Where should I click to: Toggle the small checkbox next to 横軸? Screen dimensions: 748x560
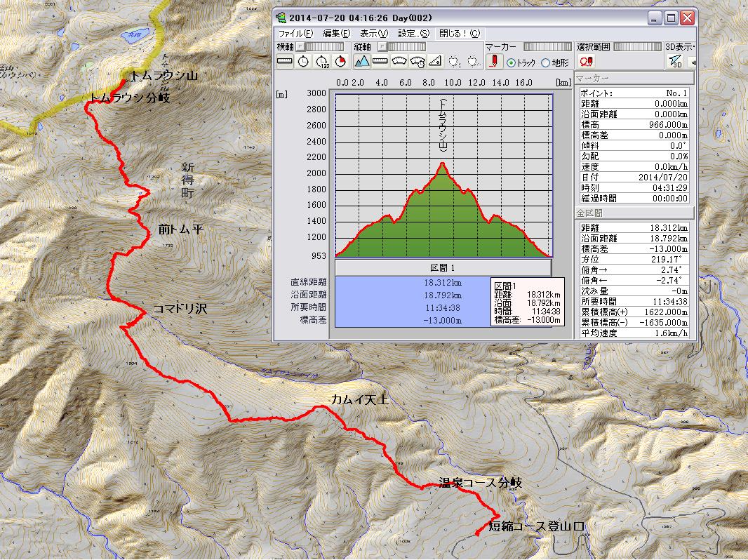299,47
